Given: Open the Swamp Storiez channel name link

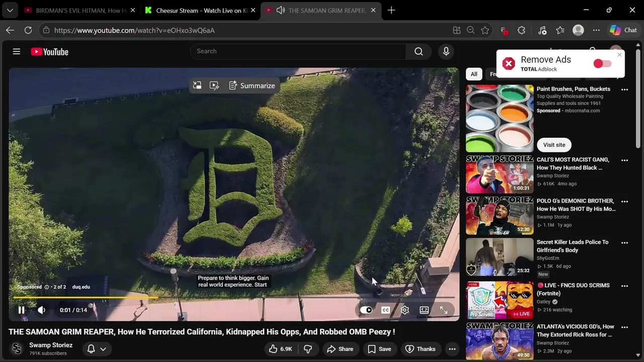Looking at the screenshot, I should (x=51, y=345).
